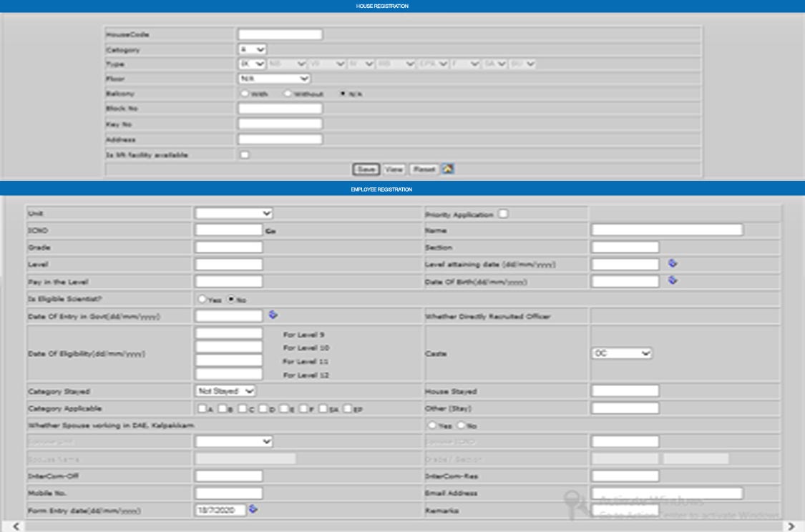805x532 pixels.
Task: Open calendar picker for Form Entry date
Action: (253, 509)
